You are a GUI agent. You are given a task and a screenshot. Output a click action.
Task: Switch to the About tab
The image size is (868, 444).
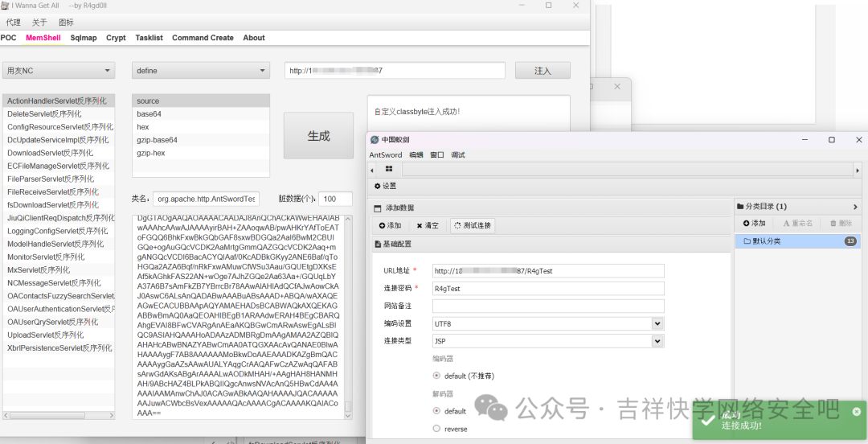point(253,38)
